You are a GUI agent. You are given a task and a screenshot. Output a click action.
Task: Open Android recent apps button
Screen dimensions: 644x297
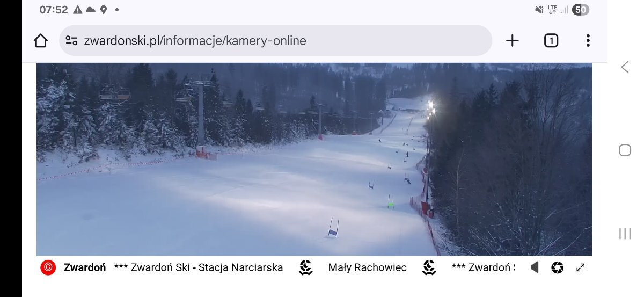pos(625,233)
